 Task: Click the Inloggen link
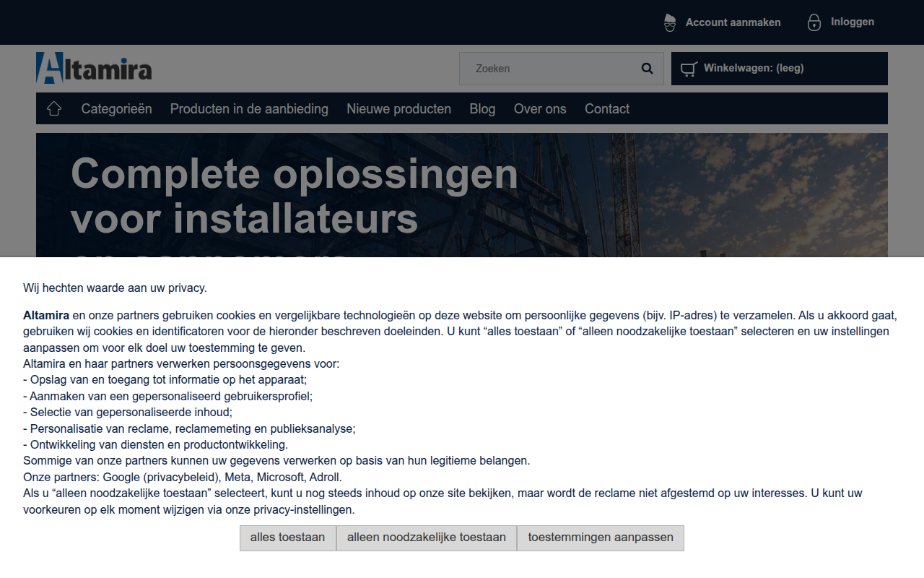pos(852,22)
